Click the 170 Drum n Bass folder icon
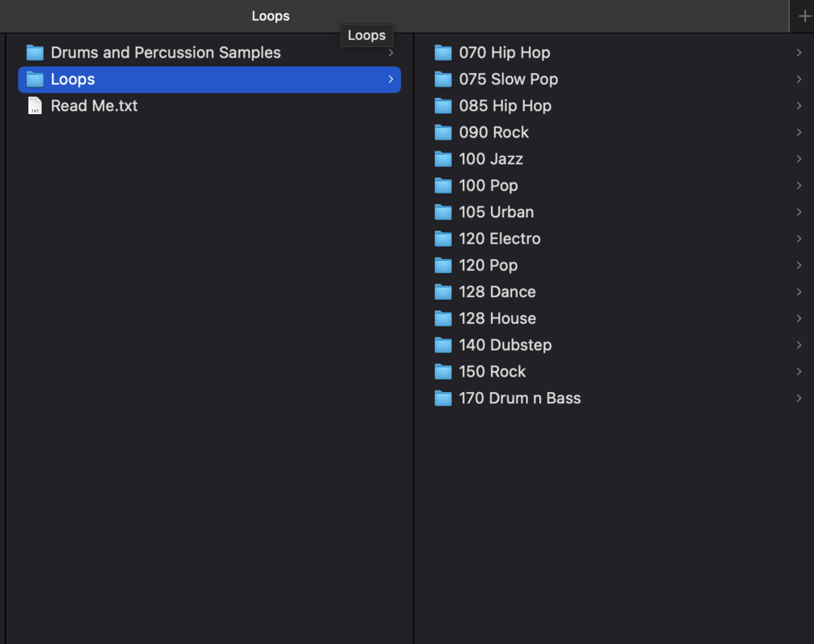This screenshot has width=814, height=644. 443,399
